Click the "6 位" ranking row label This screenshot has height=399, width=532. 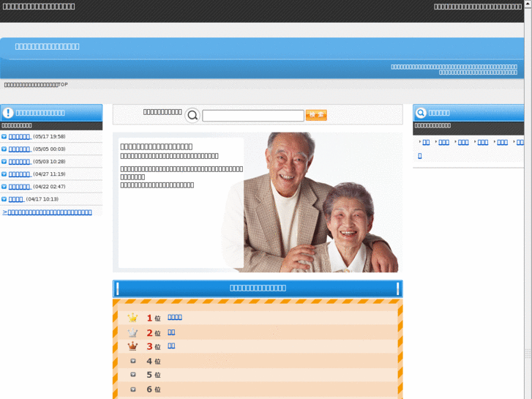click(154, 389)
